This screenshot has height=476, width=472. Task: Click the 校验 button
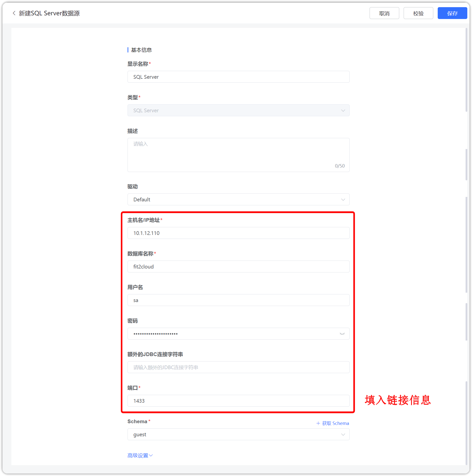[x=418, y=13]
